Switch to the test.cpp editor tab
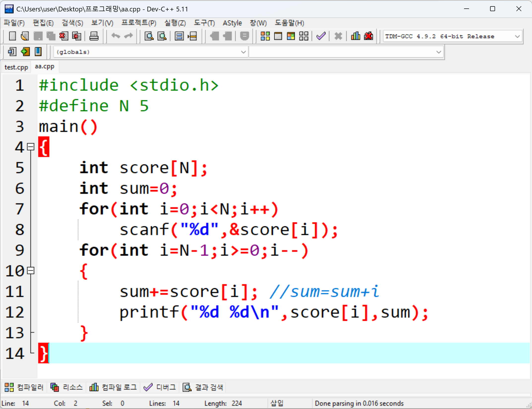Viewport: 532px width, 409px height. [16, 67]
